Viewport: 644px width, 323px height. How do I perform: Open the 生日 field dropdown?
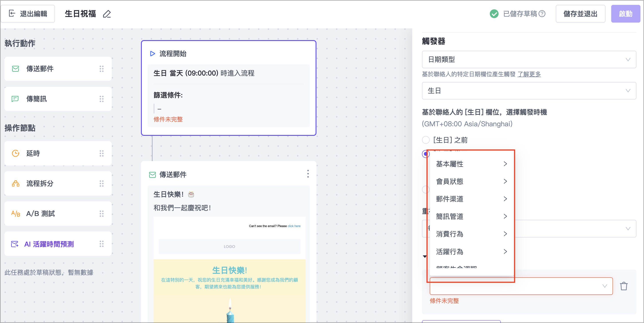click(x=529, y=91)
